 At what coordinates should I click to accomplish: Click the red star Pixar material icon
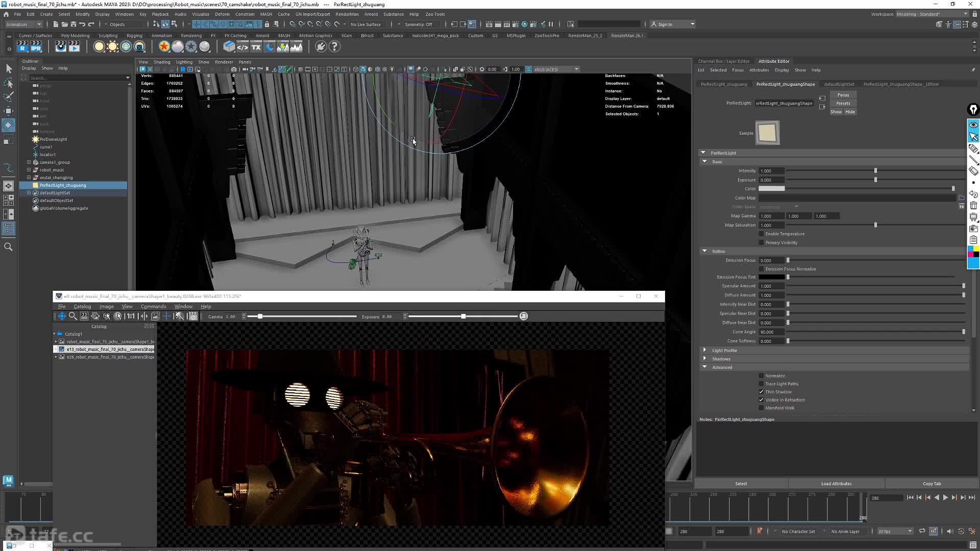click(x=164, y=47)
